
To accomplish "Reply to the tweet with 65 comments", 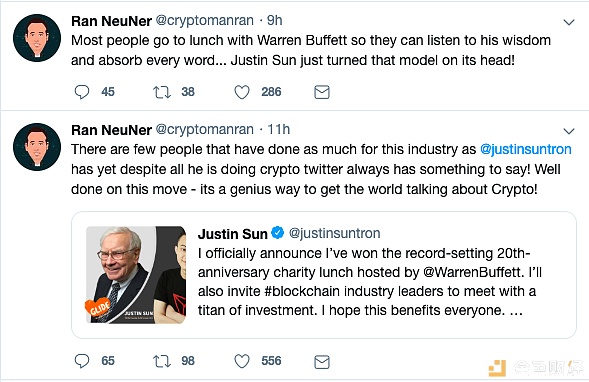I will 82,361.
